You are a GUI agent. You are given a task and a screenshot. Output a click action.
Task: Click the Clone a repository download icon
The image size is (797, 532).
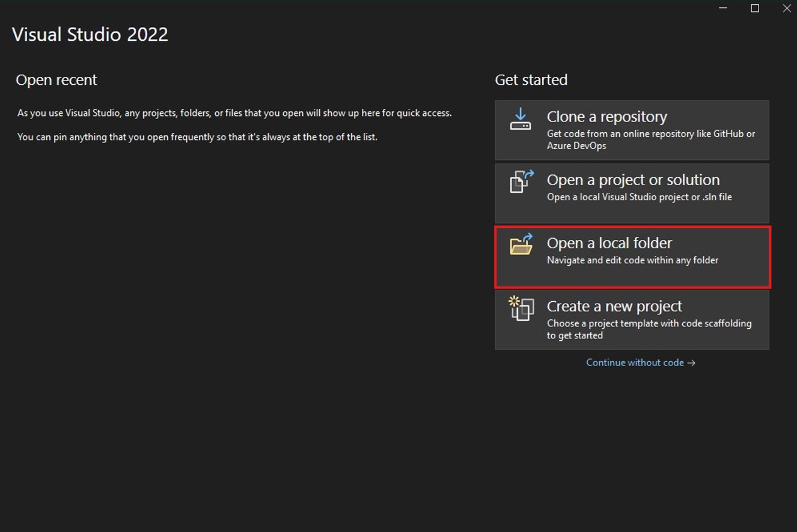tap(521, 118)
